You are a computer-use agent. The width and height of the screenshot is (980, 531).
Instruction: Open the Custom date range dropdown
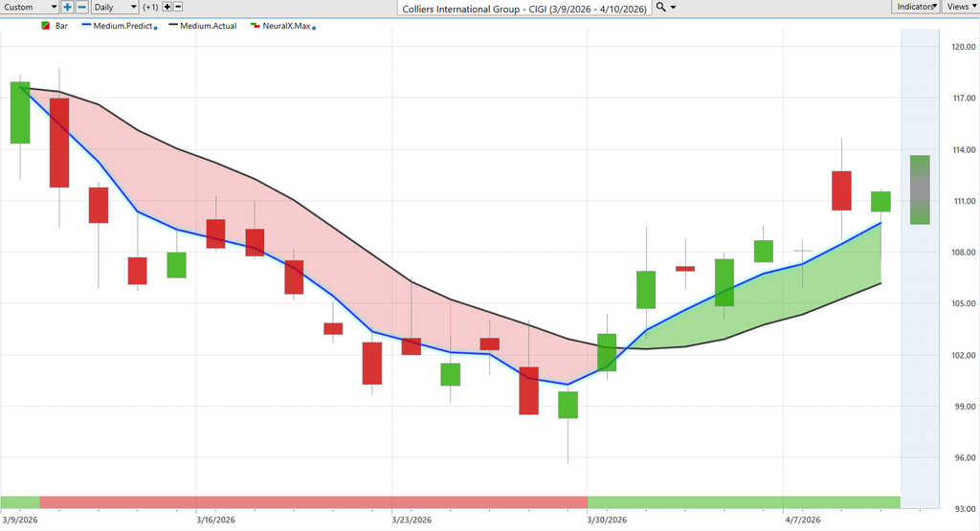pyautogui.click(x=31, y=7)
